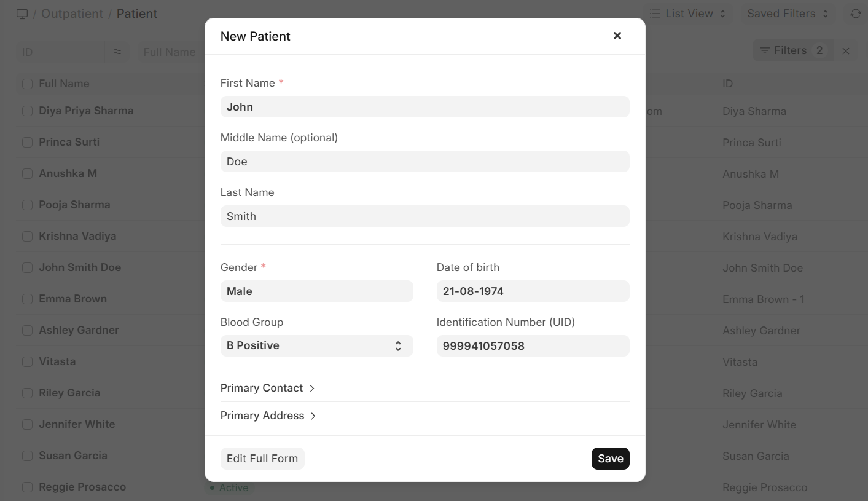Open the Saved Filters dropdown
Screen dimensions: 868x501
pyautogui.click(x=787, y=13)
